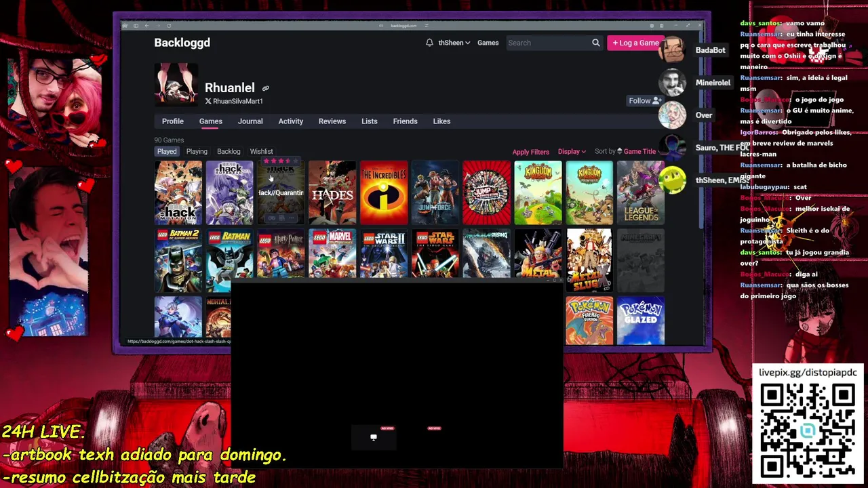Open the LEGO Marvel Super Heroes cover
The image size is (868, 488).
click(x=332, y=253)
